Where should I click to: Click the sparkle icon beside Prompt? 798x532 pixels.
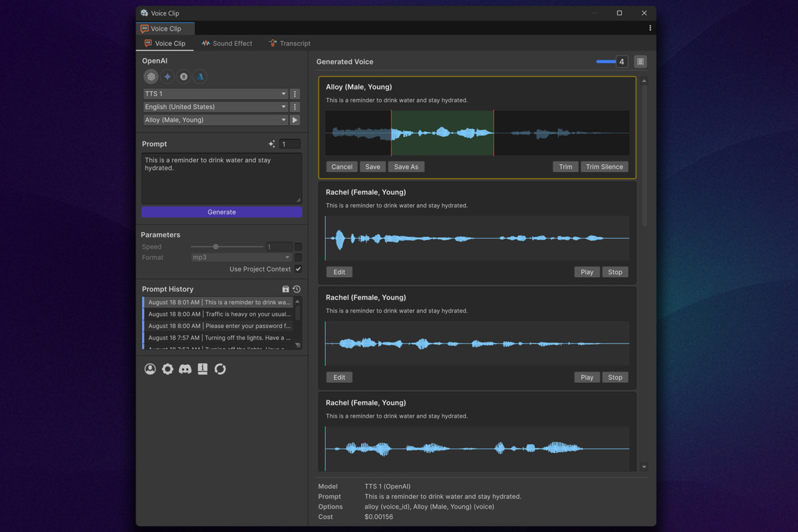pos(271,144)
